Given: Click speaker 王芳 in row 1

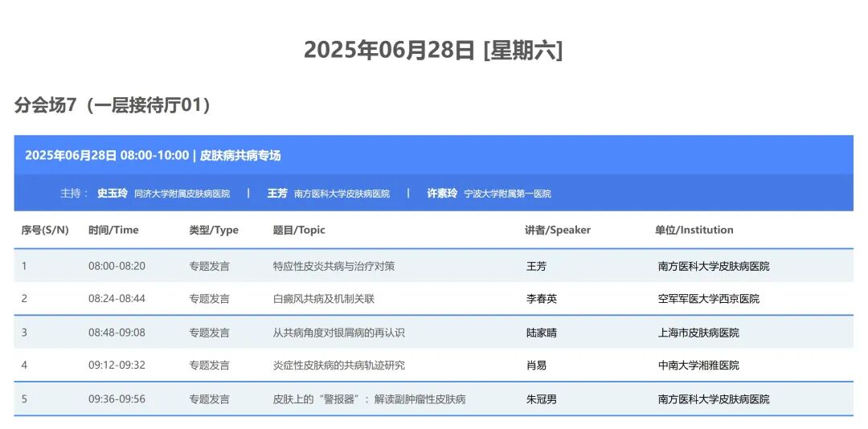Looking at the screenshot, I should [x=536, y=266].
